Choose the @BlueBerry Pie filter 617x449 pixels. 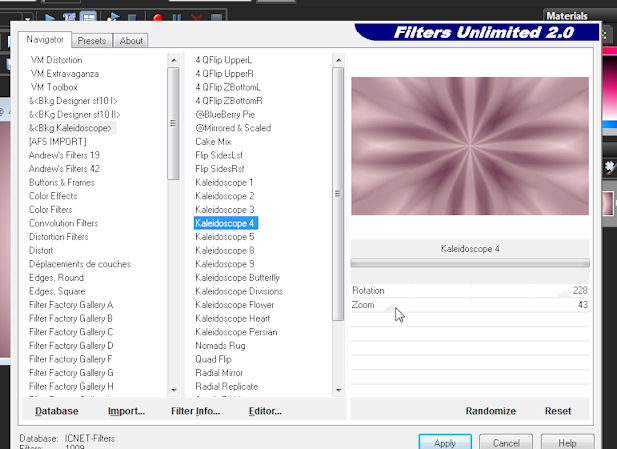pyautogui.click(x=225, y=114)
